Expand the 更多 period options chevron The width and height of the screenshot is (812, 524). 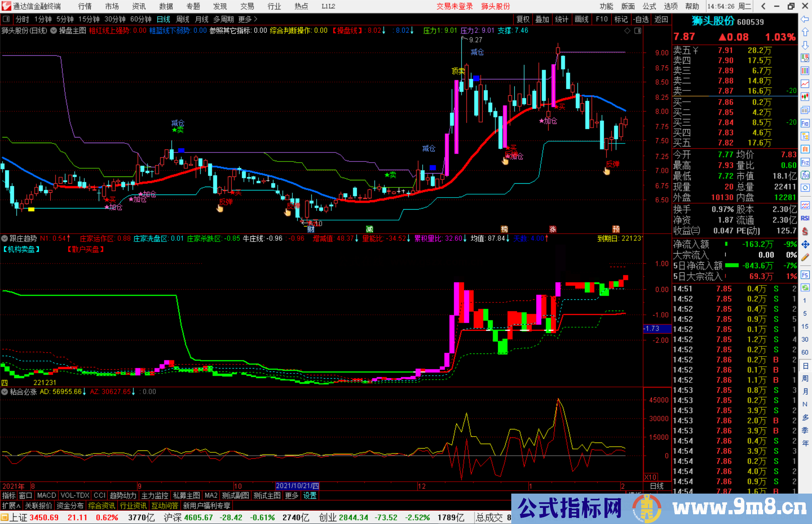point(256,19)
